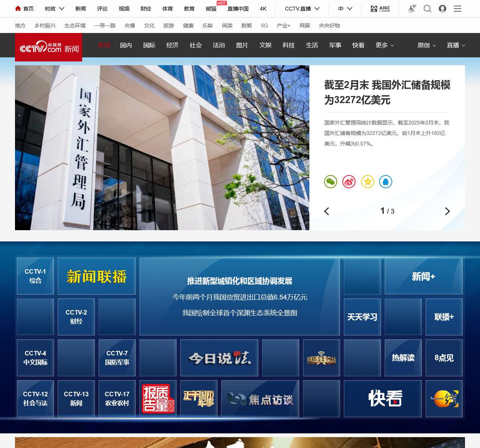Open headline 截至2月末 我国外汇储备规模

point(387,93)
